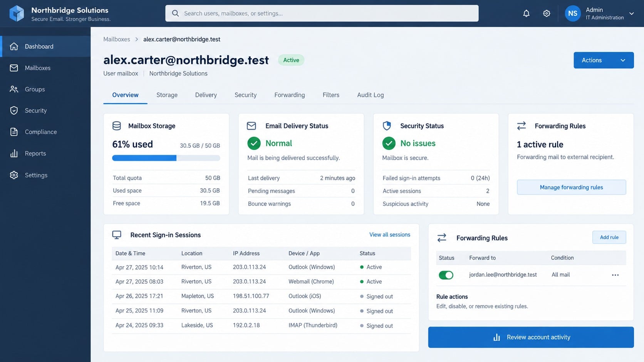Click the NS user avatar
This screenshot has width=644, height=362.
coord(573,13)
